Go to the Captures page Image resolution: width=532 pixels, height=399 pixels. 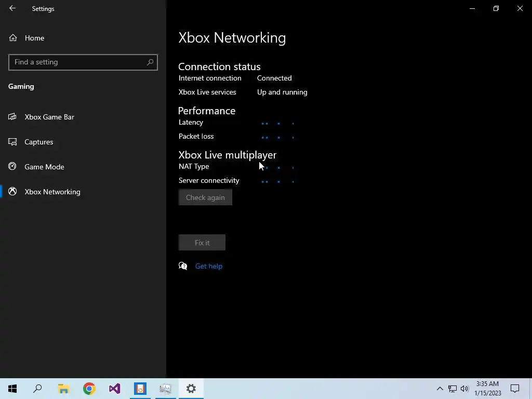coord(83,142)
